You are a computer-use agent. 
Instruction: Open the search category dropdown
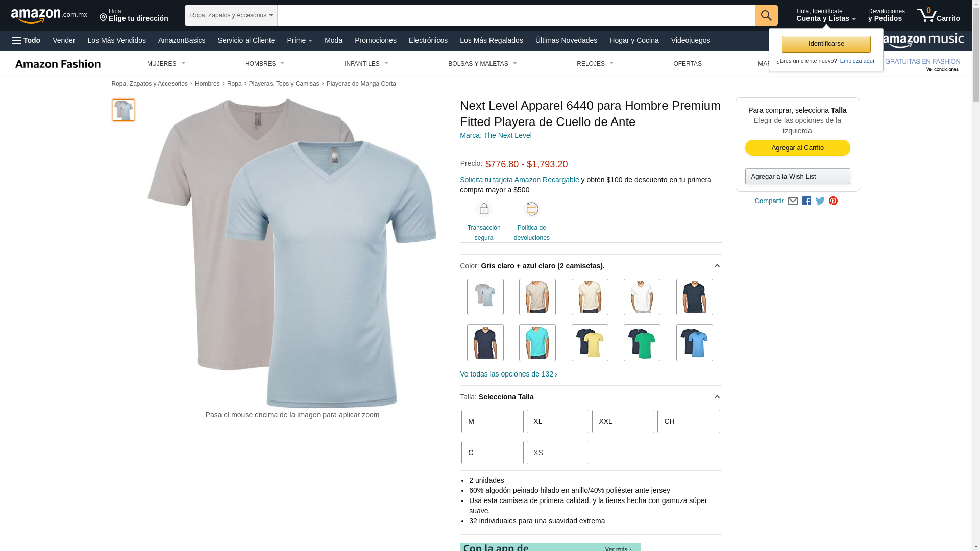231,15
